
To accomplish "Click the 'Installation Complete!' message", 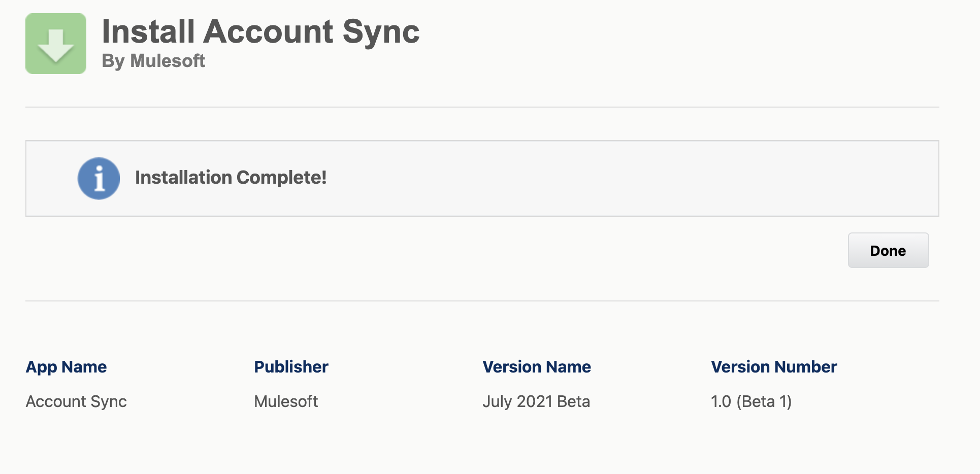I will click(231, 178).
